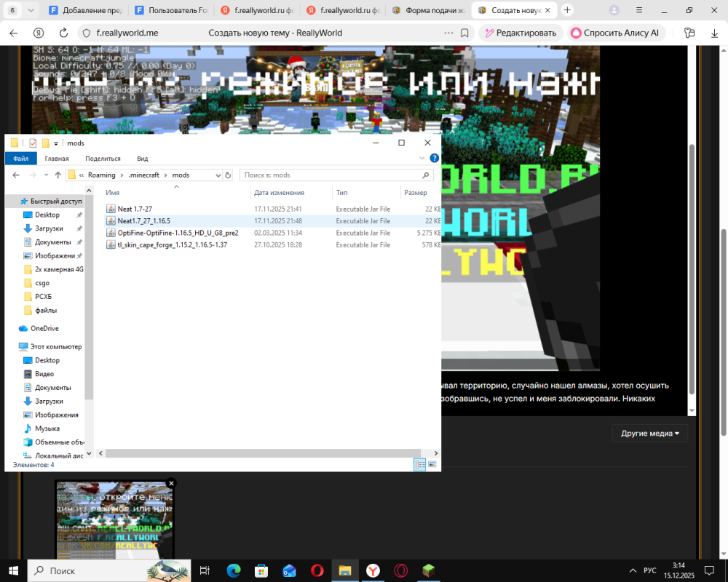The image size is (728, 582).
Task: Switch to details view layout icon
Action: 420,464
